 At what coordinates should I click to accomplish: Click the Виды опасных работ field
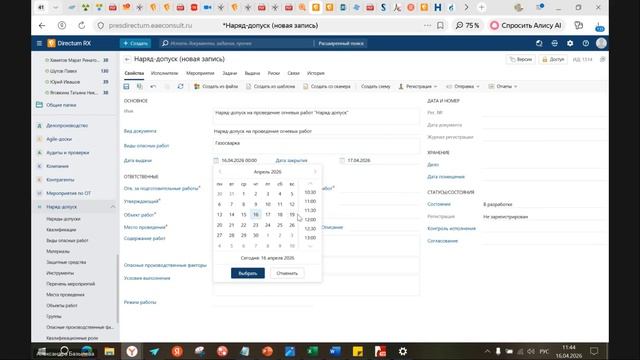(316, 146)
